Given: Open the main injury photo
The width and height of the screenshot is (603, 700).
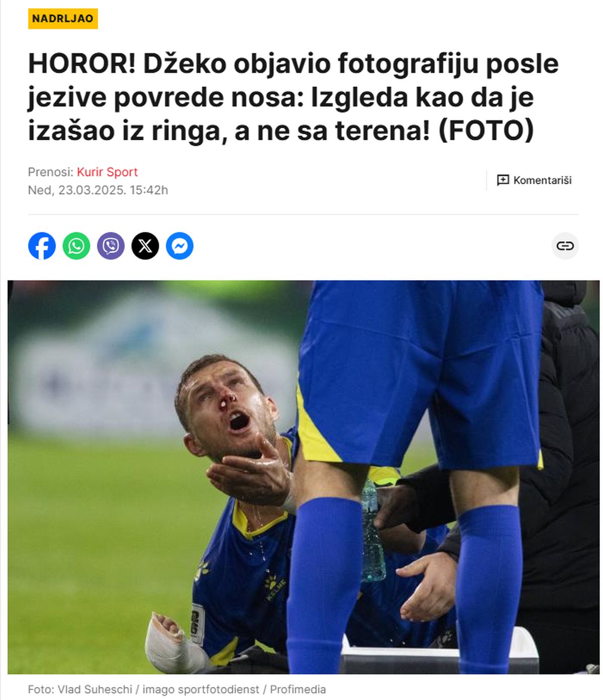Looking at the screenshot, I should [x=304, y=477].
